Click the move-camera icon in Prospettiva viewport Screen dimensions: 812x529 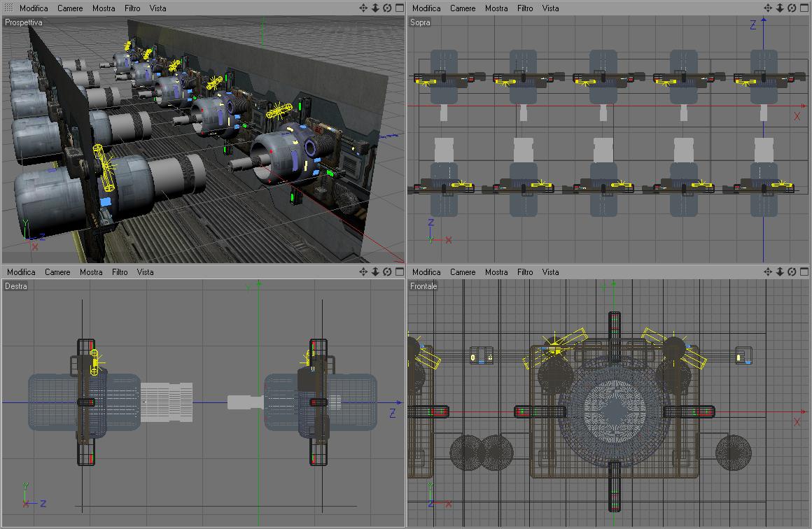coord(363,8)
